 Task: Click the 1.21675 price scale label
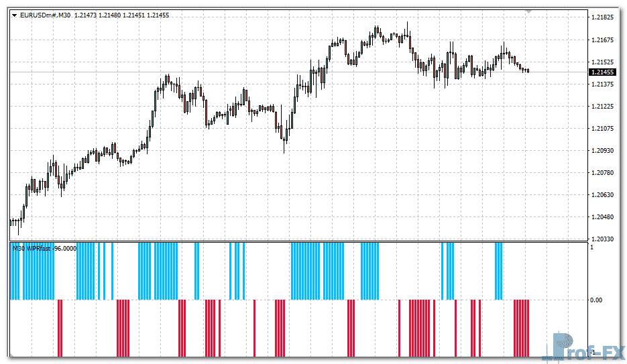(603, 40)
